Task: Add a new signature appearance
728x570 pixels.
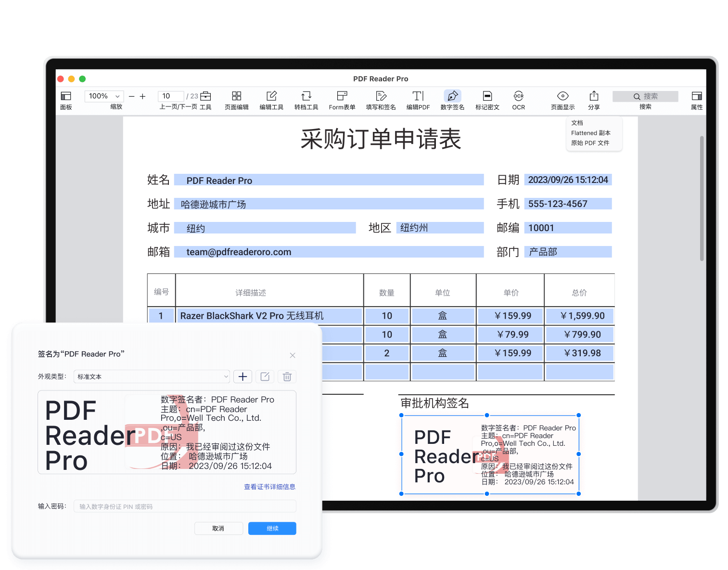Action: point(243,376)
